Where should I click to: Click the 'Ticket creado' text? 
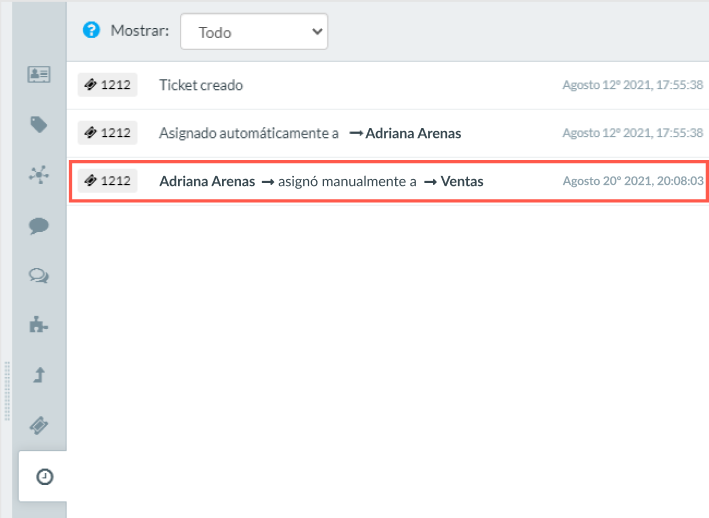click(201, 85)
